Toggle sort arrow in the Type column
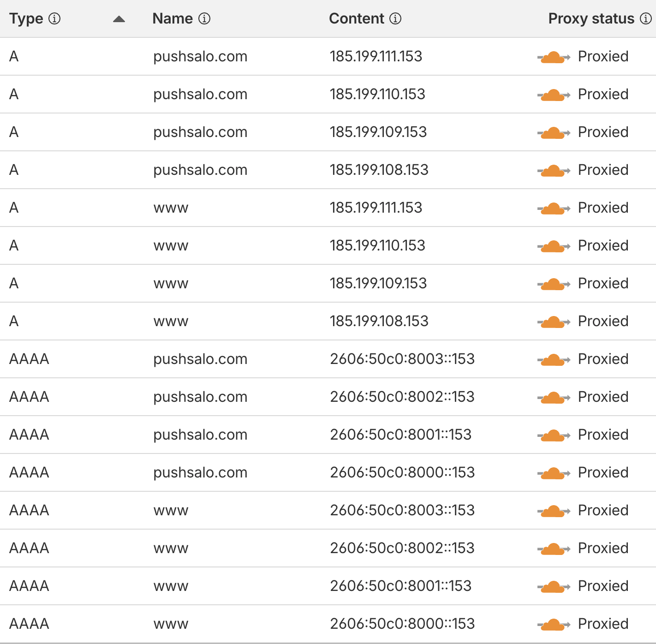The height and width of the screenshot is (644, 656). pos(119,19)
